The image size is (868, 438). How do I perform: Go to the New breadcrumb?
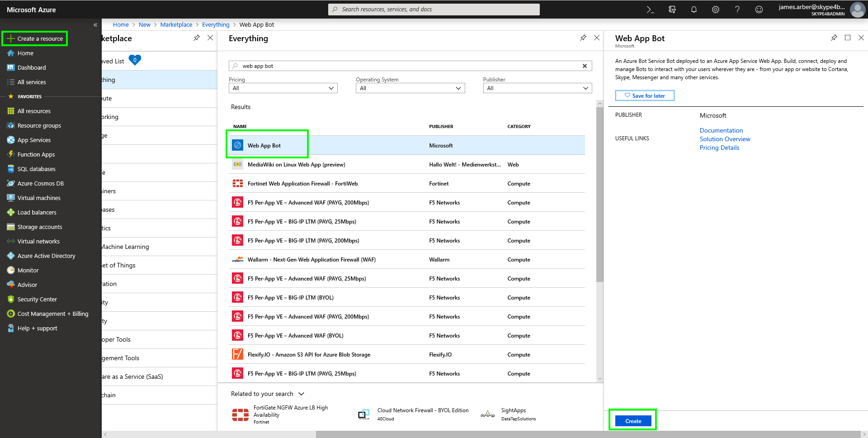[x=144, y=24]
